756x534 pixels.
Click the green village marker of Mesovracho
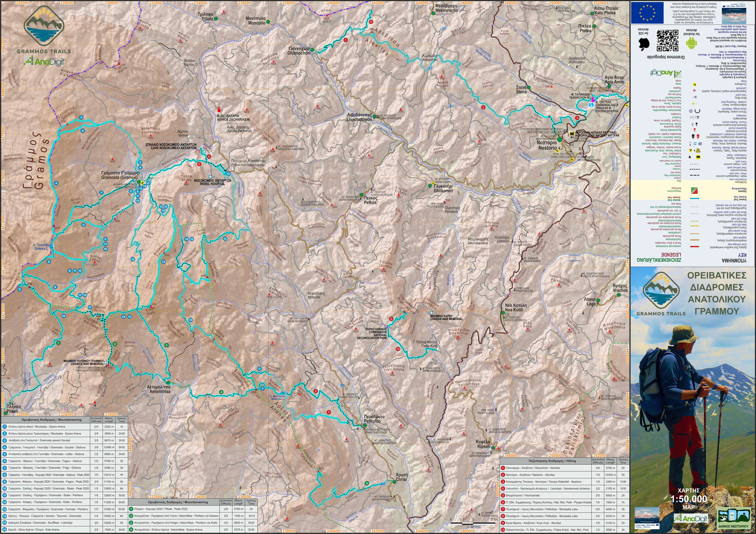(434, 13)
